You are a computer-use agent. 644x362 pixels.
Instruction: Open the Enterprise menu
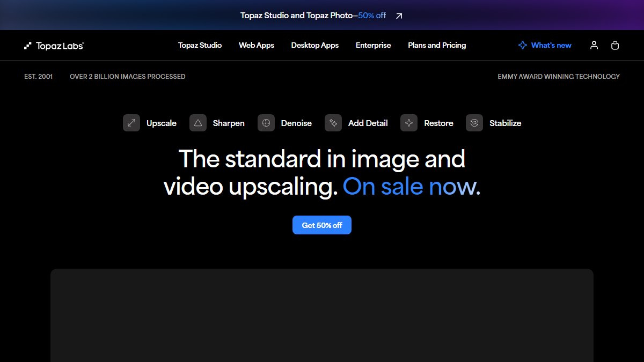click(374, 46)
